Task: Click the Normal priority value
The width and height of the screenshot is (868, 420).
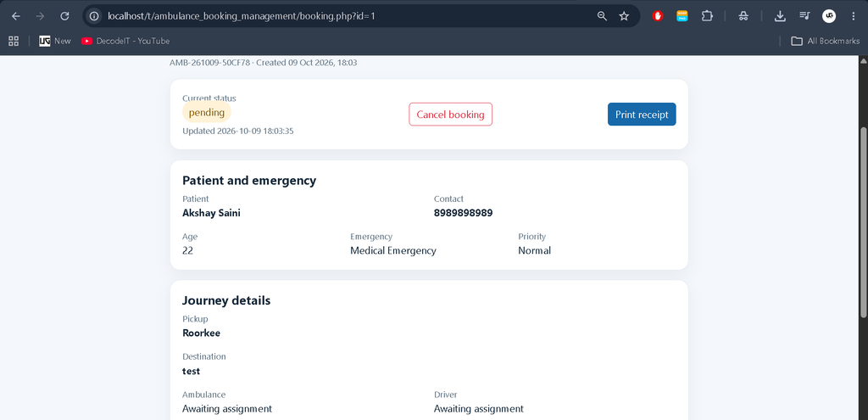Action: (x=534, y=250)
